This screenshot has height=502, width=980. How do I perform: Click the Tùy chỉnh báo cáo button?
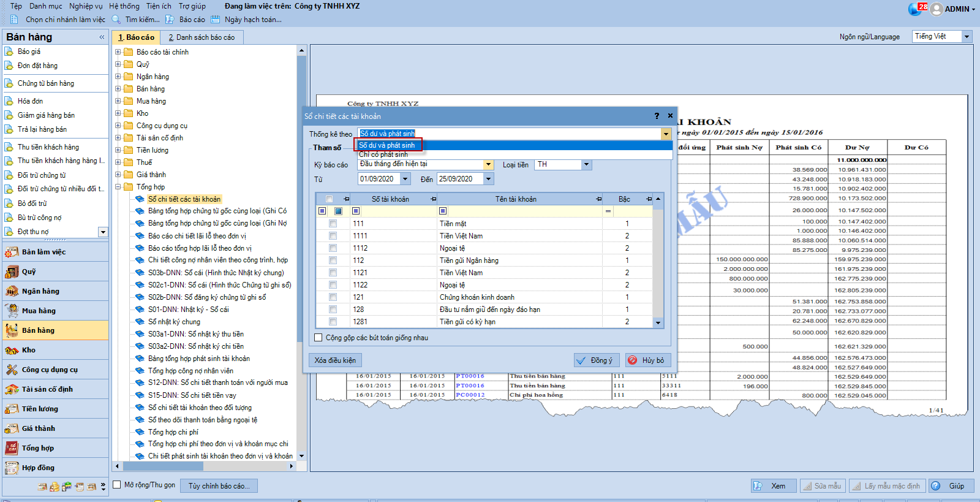click(x=219, y=486)
